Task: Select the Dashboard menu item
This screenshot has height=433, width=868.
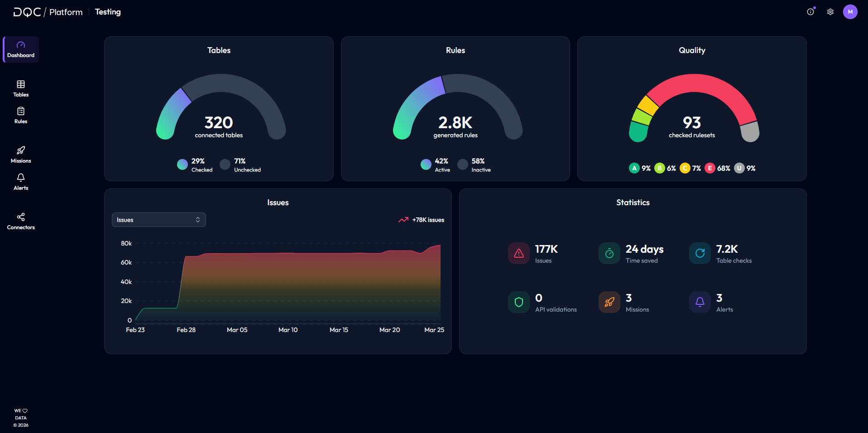Action: 21,50
